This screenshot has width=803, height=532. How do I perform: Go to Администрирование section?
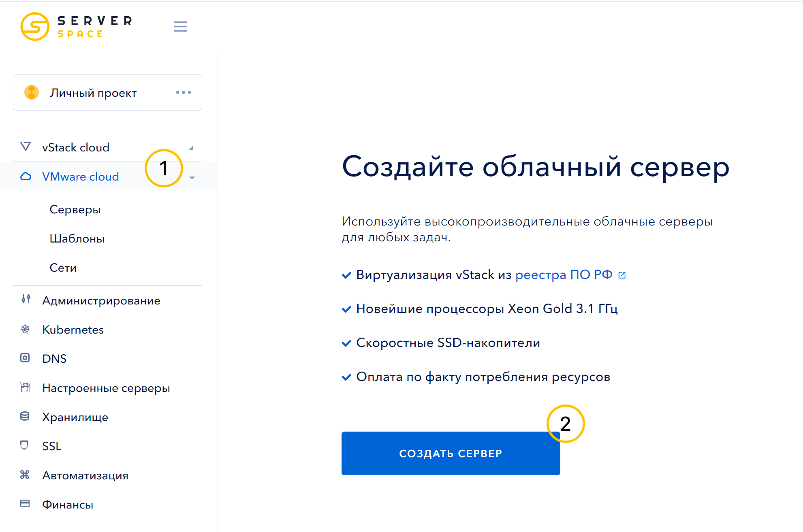click(101, 300)
